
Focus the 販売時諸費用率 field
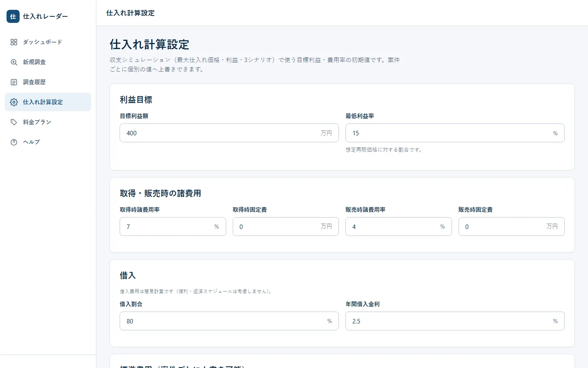click(x=399, y=227)
